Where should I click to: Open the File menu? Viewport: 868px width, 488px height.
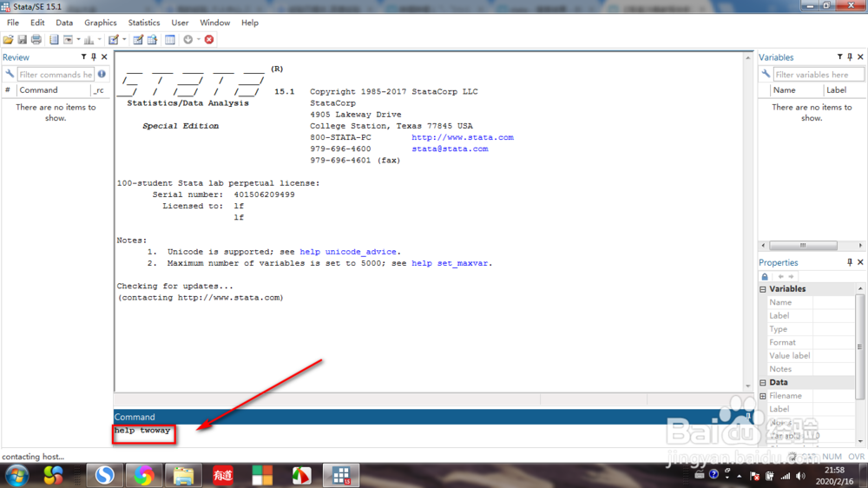point(13,23)
